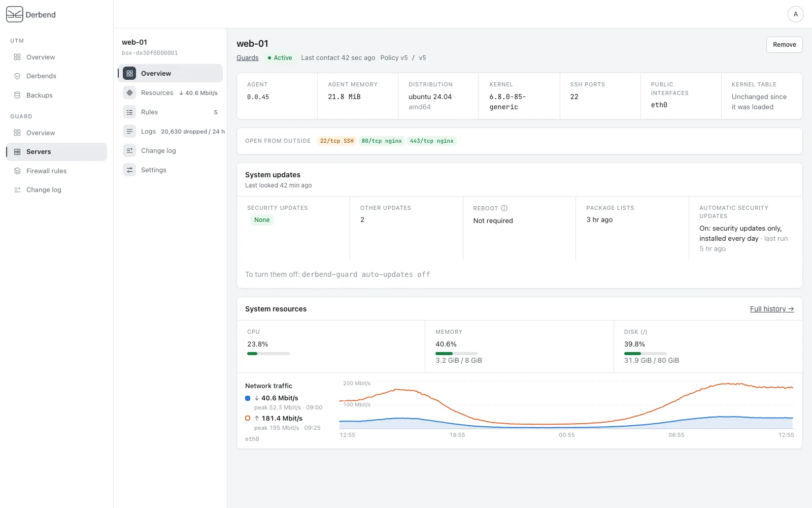Screen dimensions: 812x508
Task: Click the 22/tcp SSH port badge
Action: pyautogui.click(x=336, y=141)
